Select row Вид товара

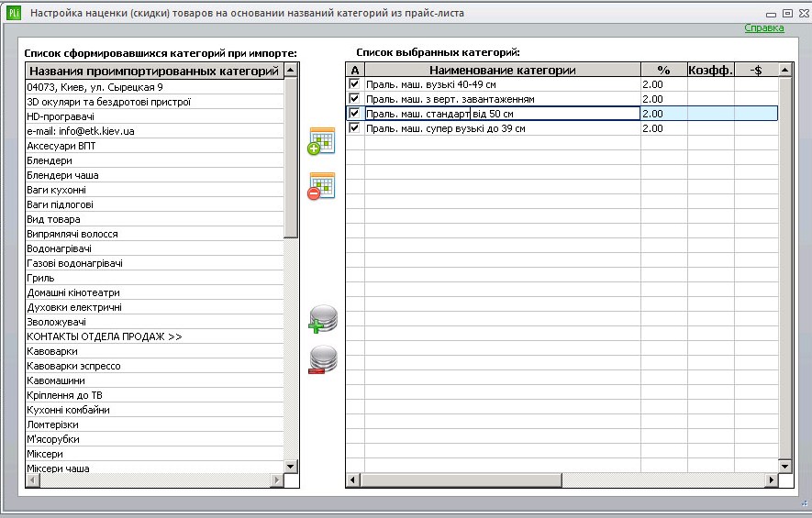[154, 219]
